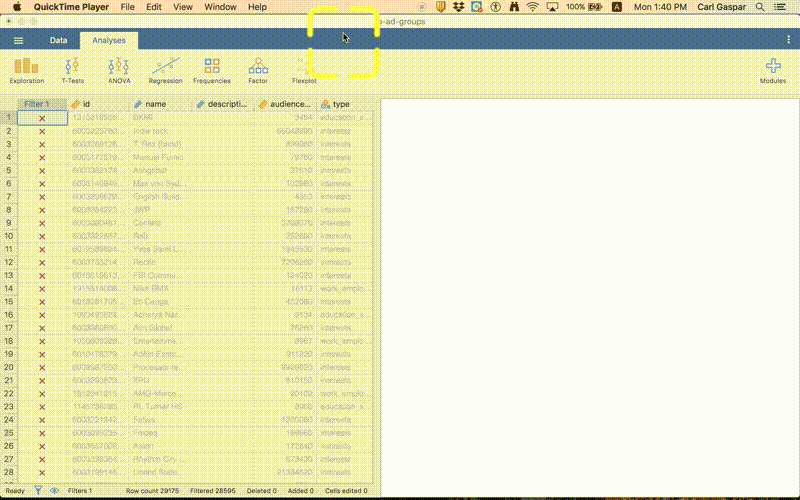
Task: Open the T-Tests analyses menu
Action: coord(72,70)
